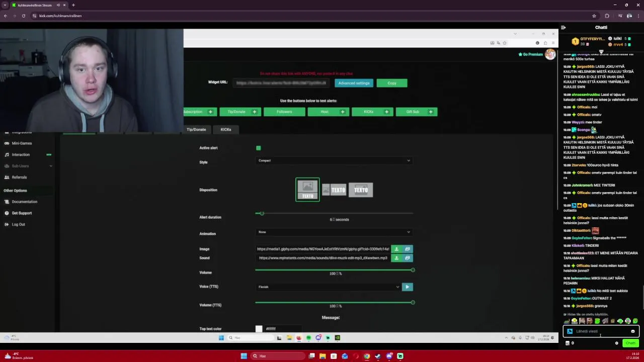Select text-over-image disposition layout
Viewport: 644px width, 362px height.
click(x=361, y=190)
